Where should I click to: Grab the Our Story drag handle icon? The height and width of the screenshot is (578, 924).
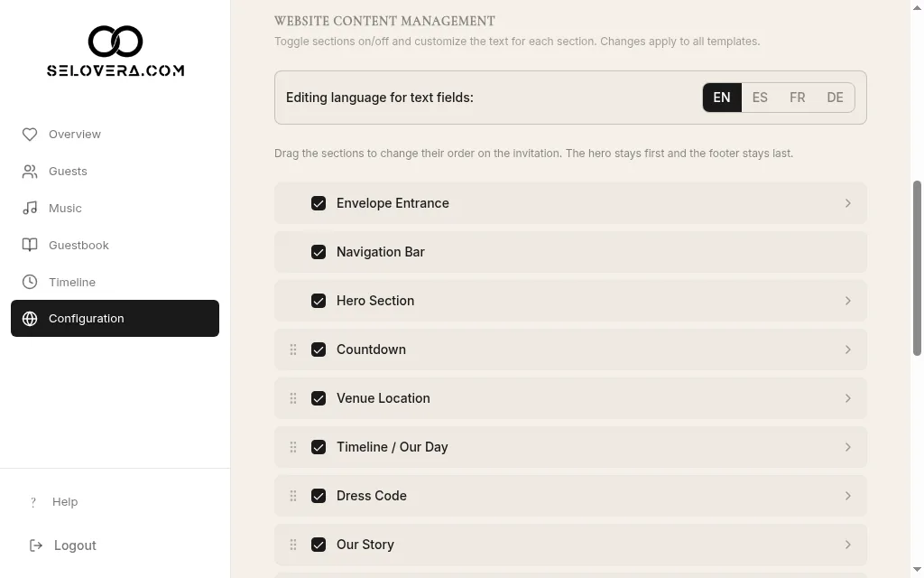293,545
